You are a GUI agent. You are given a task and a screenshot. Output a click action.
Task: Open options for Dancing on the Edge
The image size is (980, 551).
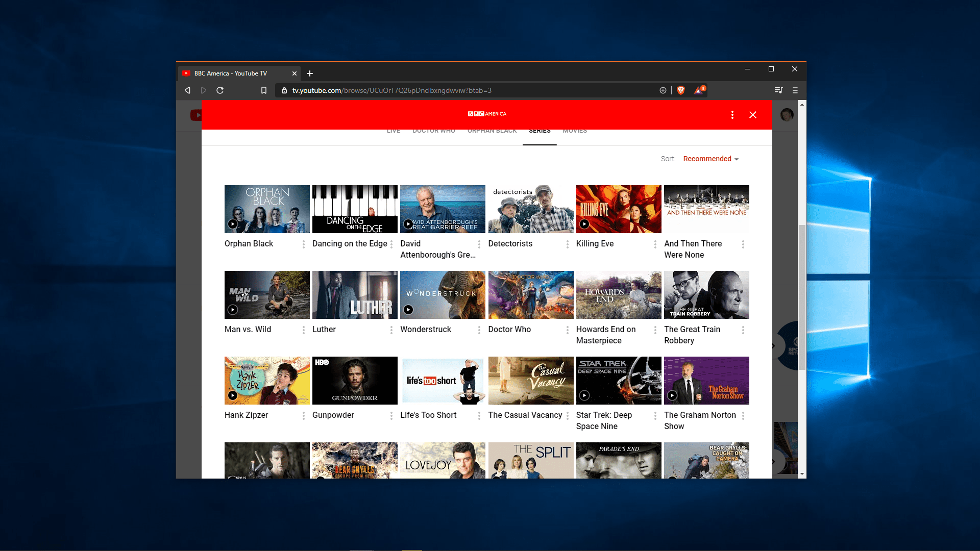[391, 244]
